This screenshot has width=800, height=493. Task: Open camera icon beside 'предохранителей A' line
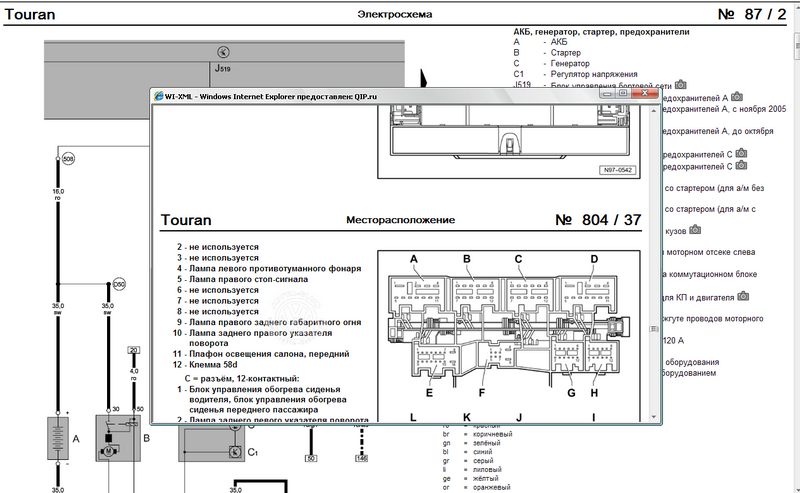(x=736, y=97)
